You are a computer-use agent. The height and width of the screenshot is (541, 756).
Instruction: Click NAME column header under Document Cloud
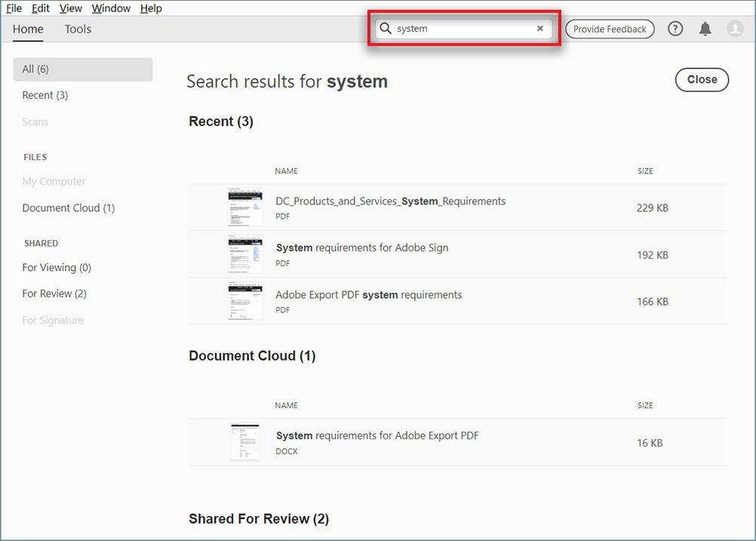click(x=287, y=405)
